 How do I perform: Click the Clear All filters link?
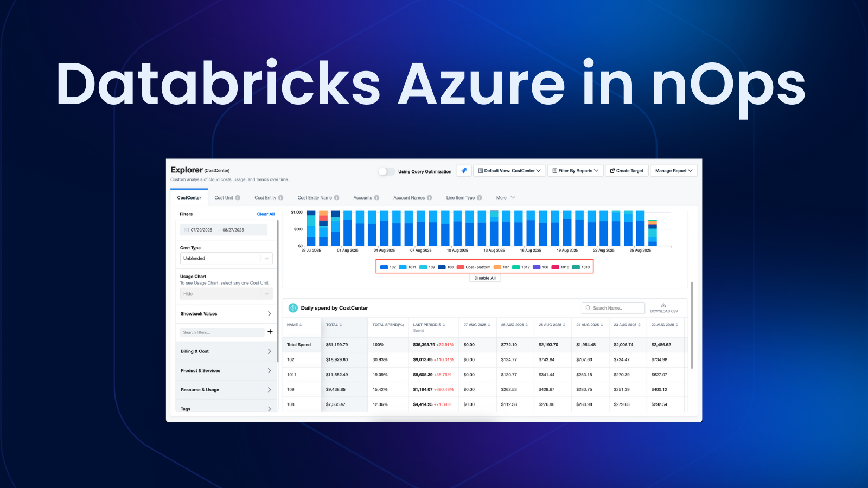[265, 214]
